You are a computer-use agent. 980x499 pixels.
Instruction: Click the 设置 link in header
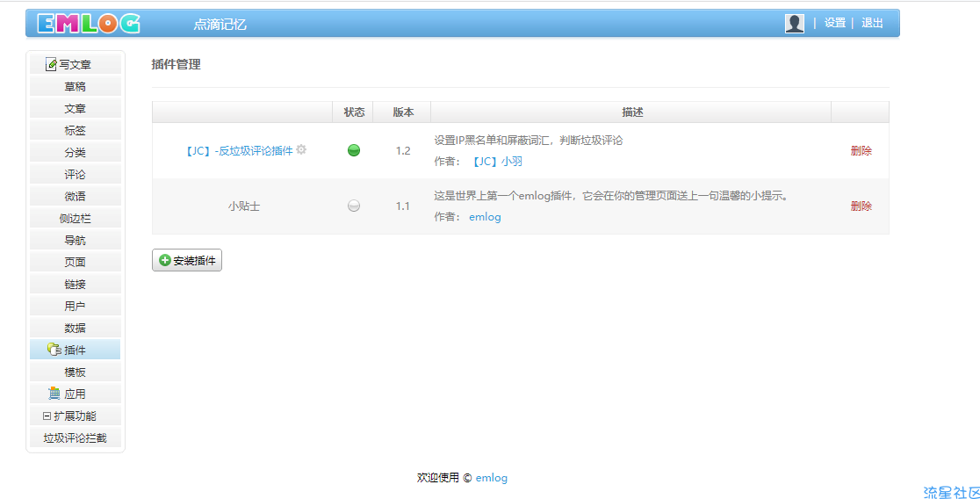pyautogui.click(x=834, y=23)
